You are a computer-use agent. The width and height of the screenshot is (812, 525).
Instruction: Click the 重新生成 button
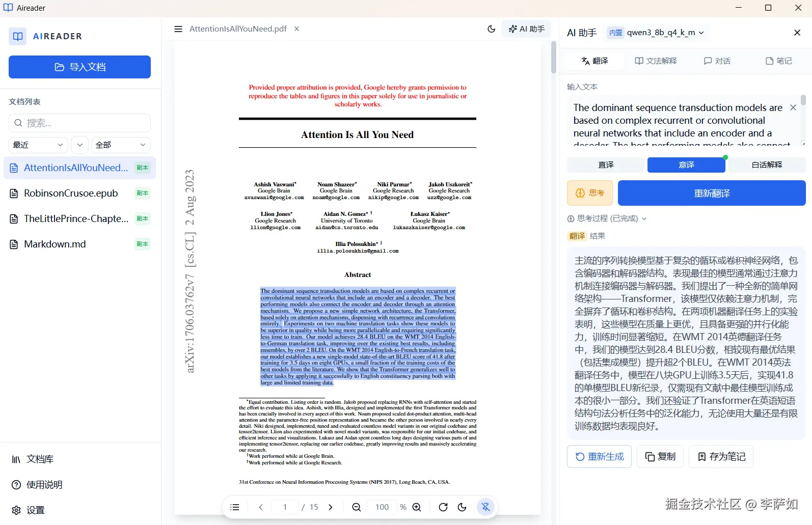[599, 457]
